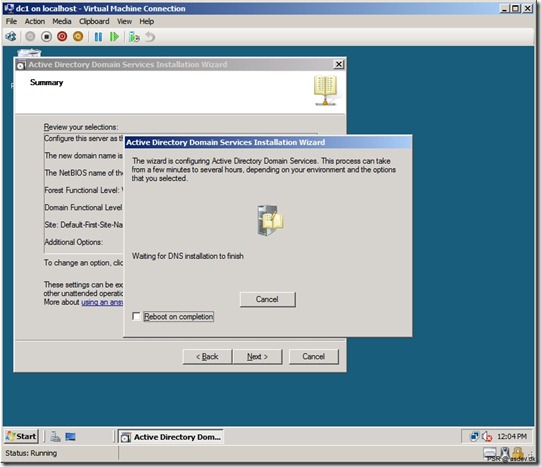Open the View menu

tap(125, 21)
